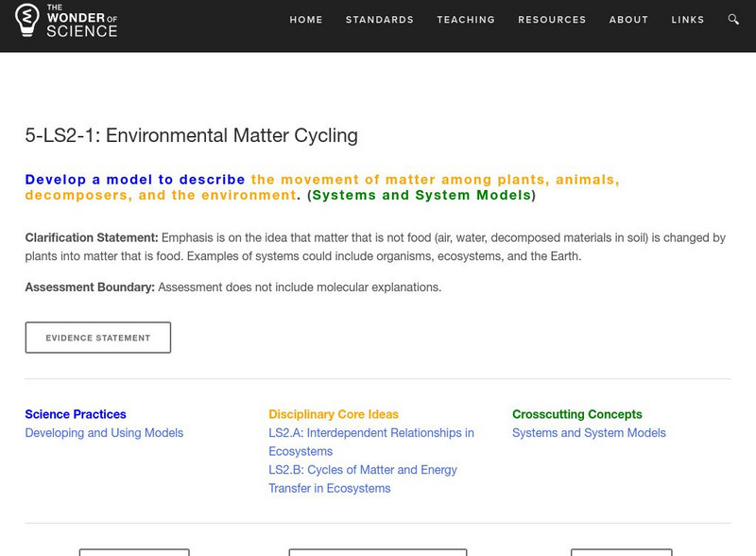
Task: Open the TEACHING menu item
Action: coord(465,19)
